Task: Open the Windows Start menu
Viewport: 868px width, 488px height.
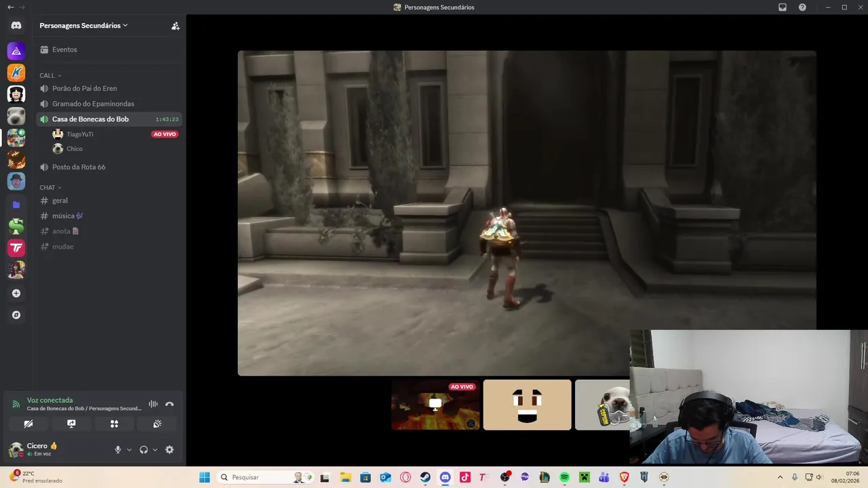Action: point(204,477)
